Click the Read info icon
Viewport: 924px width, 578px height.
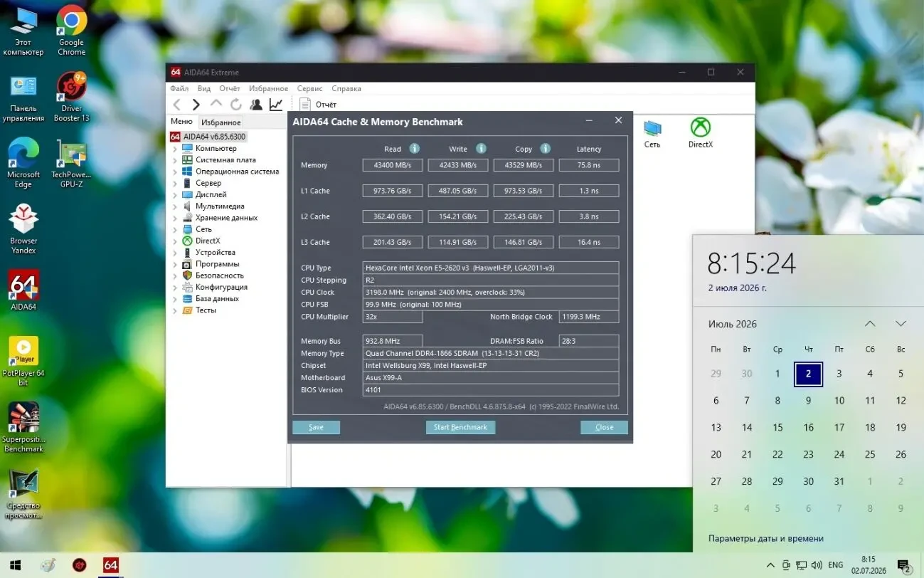click(x=414, y=149)
